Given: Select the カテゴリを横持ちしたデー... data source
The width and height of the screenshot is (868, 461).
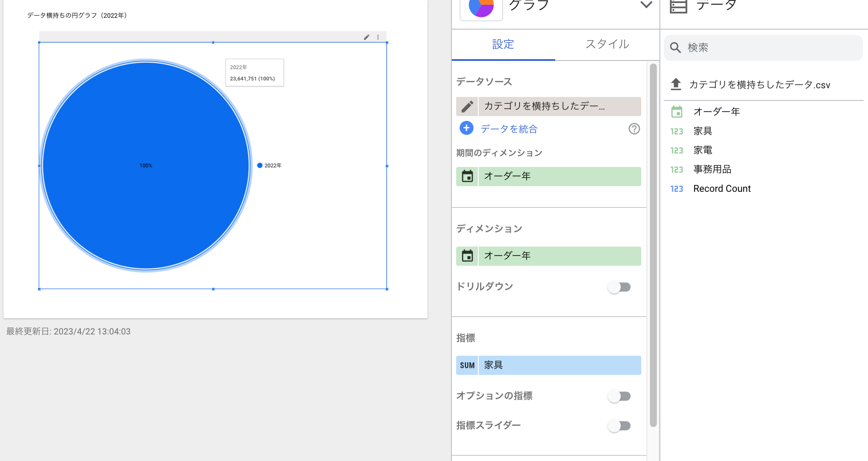Looking at the screenshot, I should [560, 107].
